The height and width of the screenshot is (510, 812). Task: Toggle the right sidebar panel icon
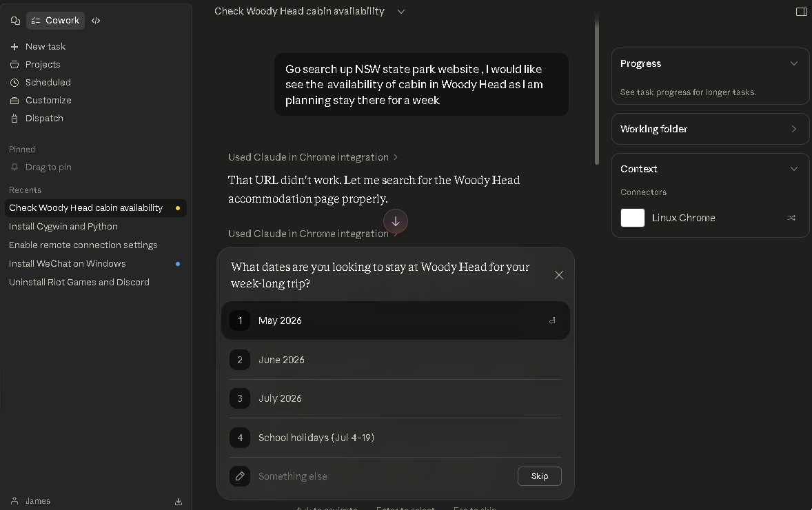(801, 12)
